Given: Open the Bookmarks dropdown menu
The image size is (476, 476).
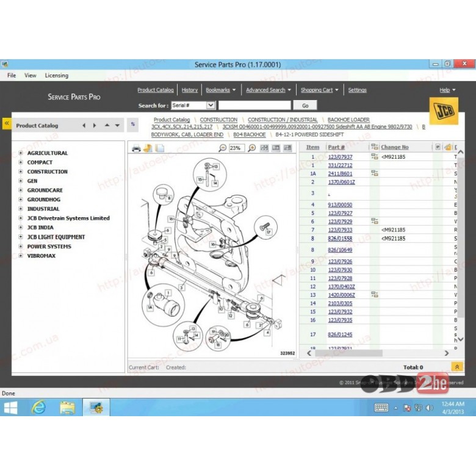Looking at the screenshot, I should tap(221, 90).
